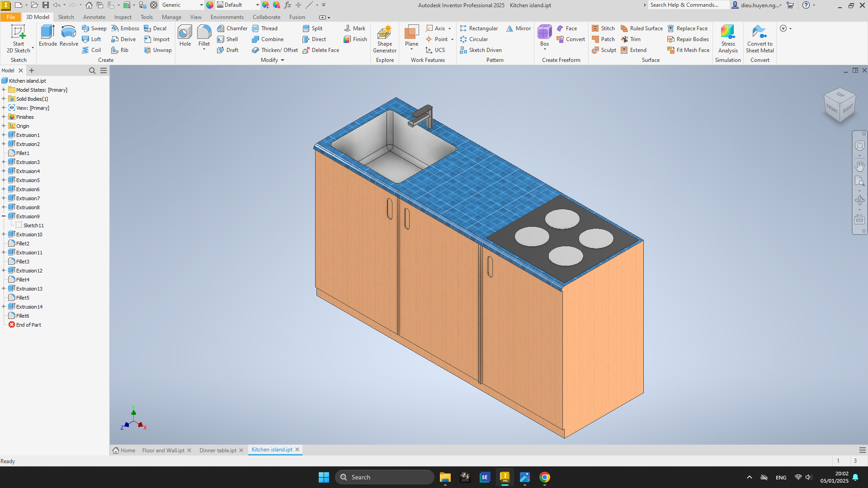Open the model browser hamburger menu

[x=104, y=70]
